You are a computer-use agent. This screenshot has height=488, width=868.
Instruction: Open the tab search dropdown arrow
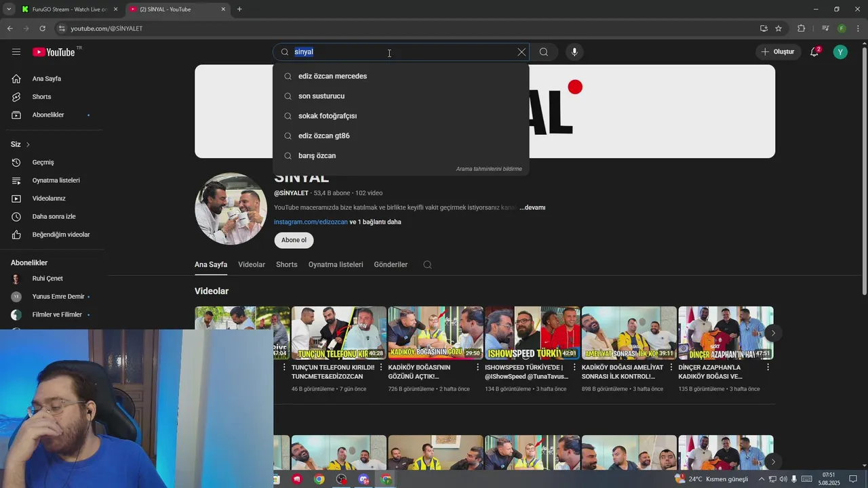(9, 9)
